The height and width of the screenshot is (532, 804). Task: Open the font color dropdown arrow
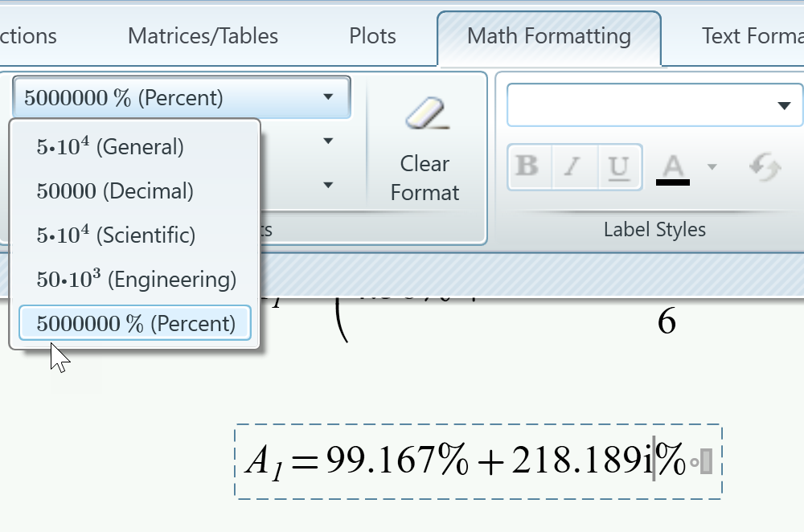pos(712,166)
